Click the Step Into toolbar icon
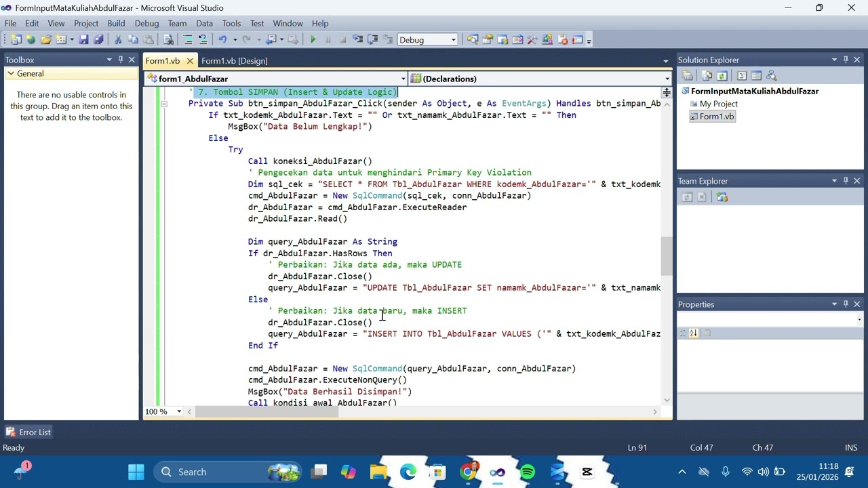Viewport: 868px width, 488px height. [357, 40]
